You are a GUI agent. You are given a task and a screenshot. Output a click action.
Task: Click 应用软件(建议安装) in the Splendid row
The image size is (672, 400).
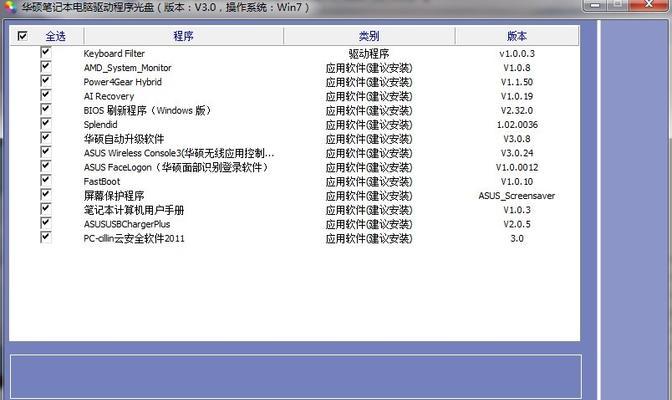click(369, 125)
